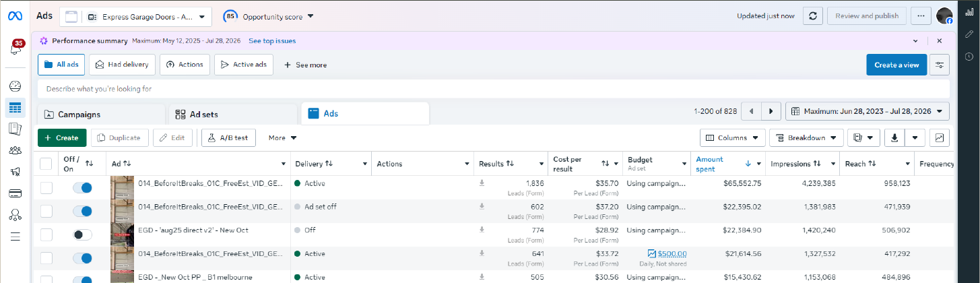Expand export options arrow beside download
980x283 pixels.
click(915, 138)
